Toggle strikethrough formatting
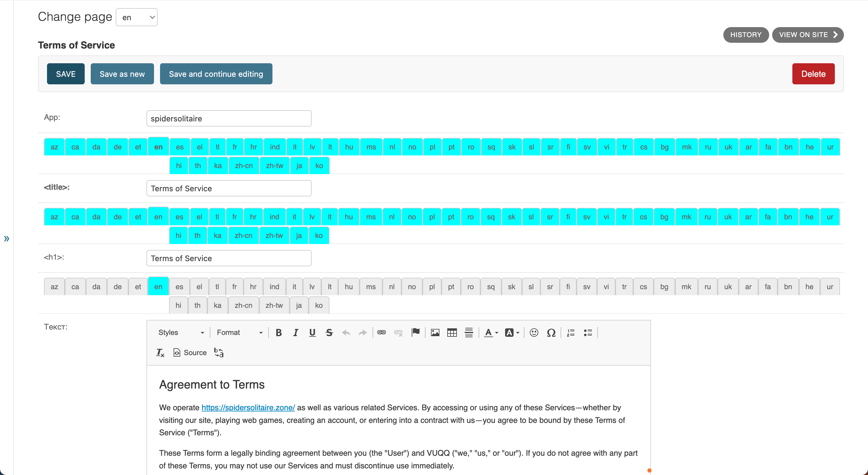The image size is (868, 475). tap(329, 333)
